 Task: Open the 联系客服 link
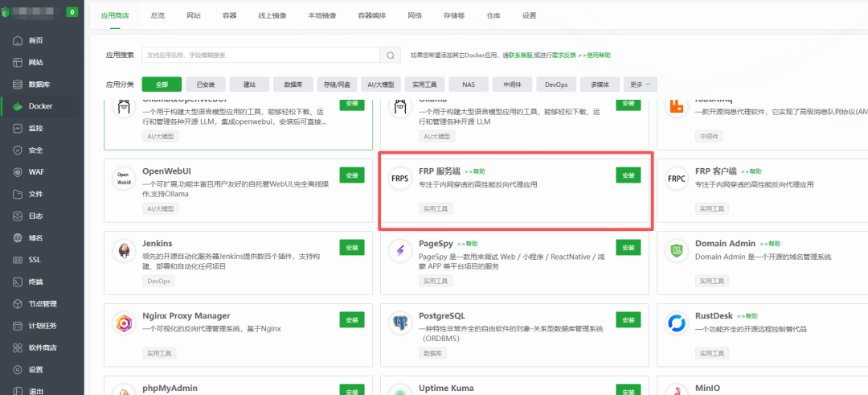(520, 56)
